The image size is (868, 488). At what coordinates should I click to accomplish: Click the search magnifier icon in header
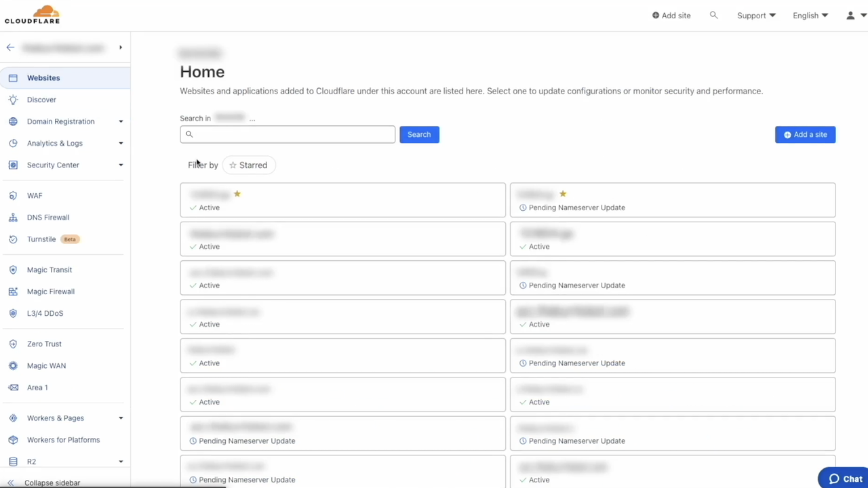tap(713, 15)
